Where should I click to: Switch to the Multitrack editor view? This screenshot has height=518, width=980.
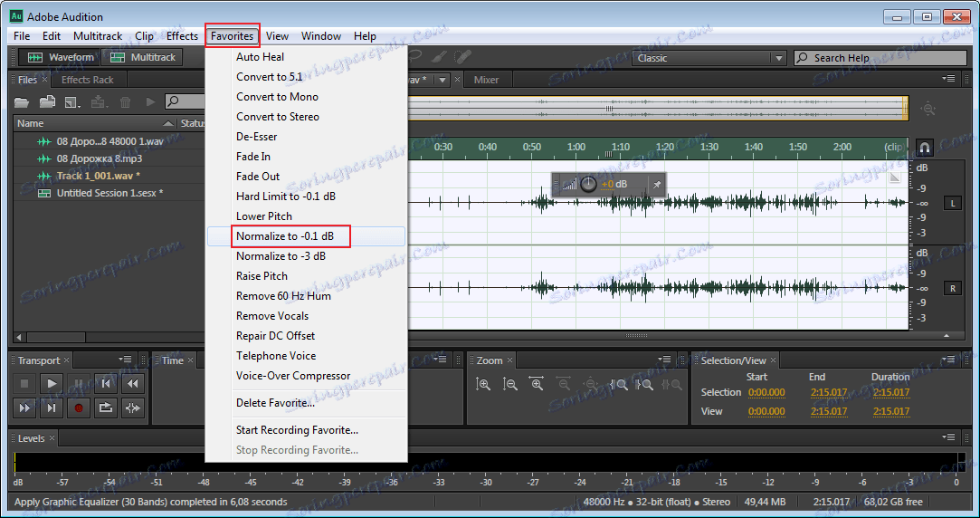coord(143,57)
